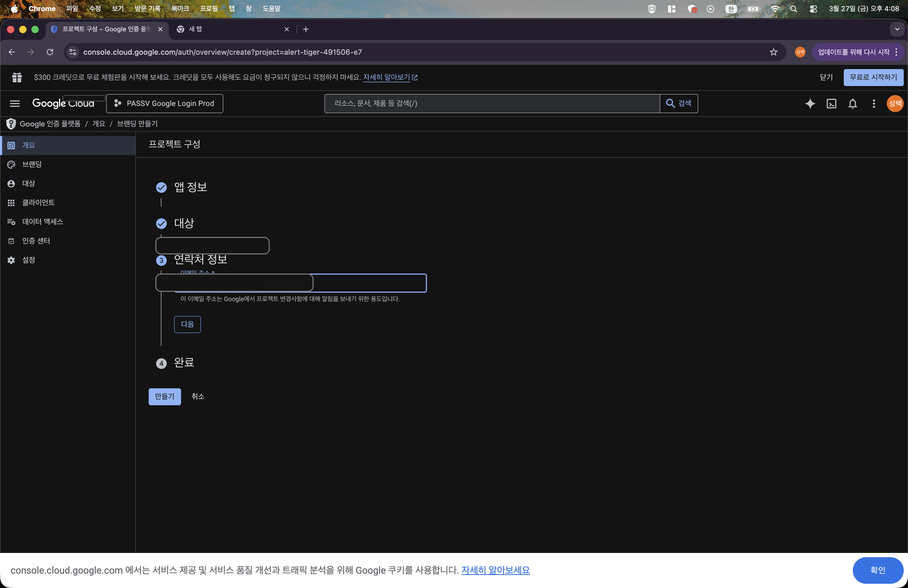Bookmark this page with the star icon
The width and height of the screenshot is (908, 588).
(x=773, y=52)
